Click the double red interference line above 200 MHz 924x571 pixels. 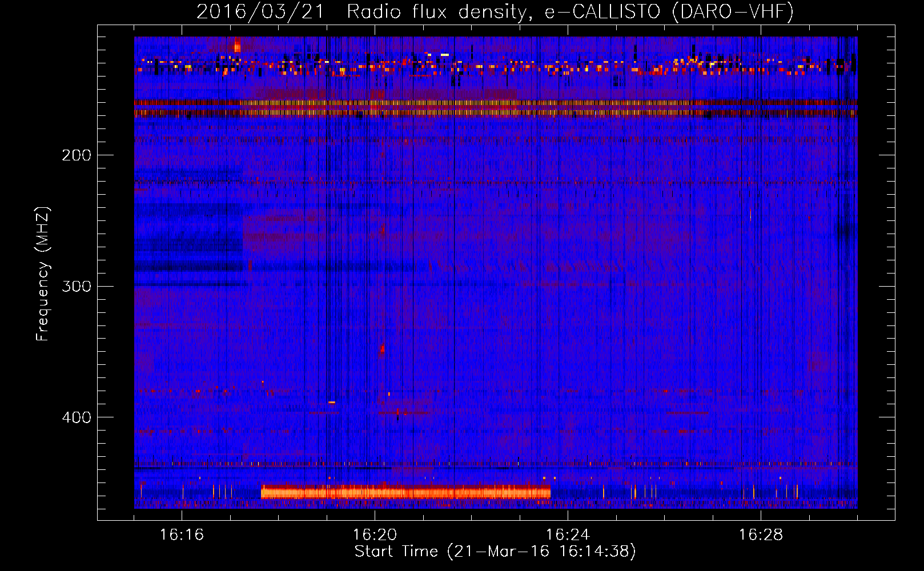point(496,108)
